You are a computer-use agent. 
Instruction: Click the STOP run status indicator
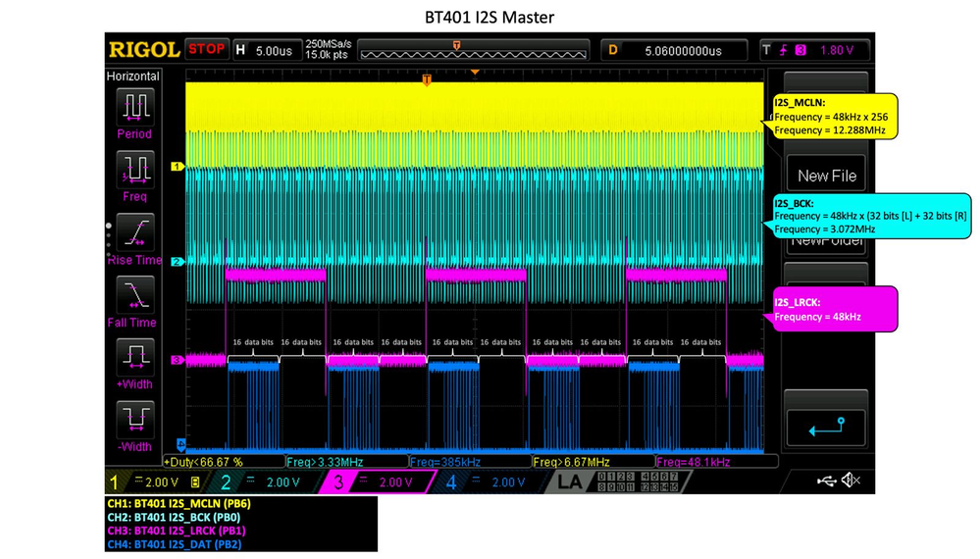tap(207, 49)
